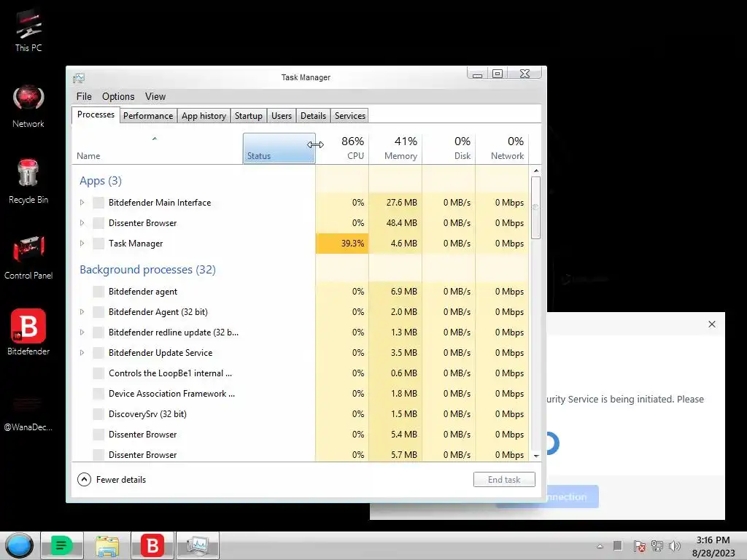Switch to the Services tab
747x560 pixels.
coord(350,116)
